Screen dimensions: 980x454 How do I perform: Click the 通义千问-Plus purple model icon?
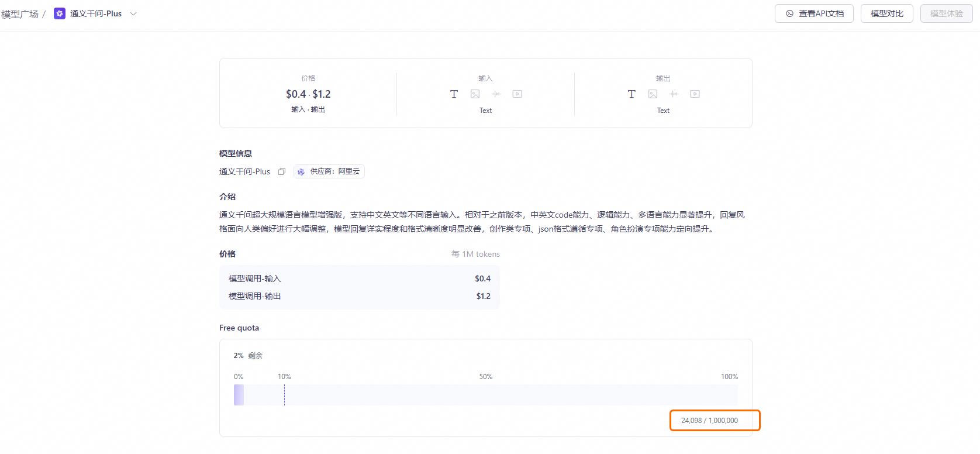tap(60, 13)
